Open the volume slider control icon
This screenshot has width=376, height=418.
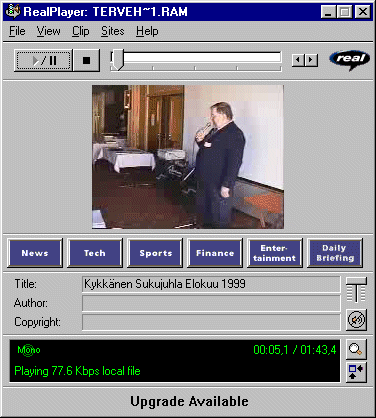pos(356,290)
